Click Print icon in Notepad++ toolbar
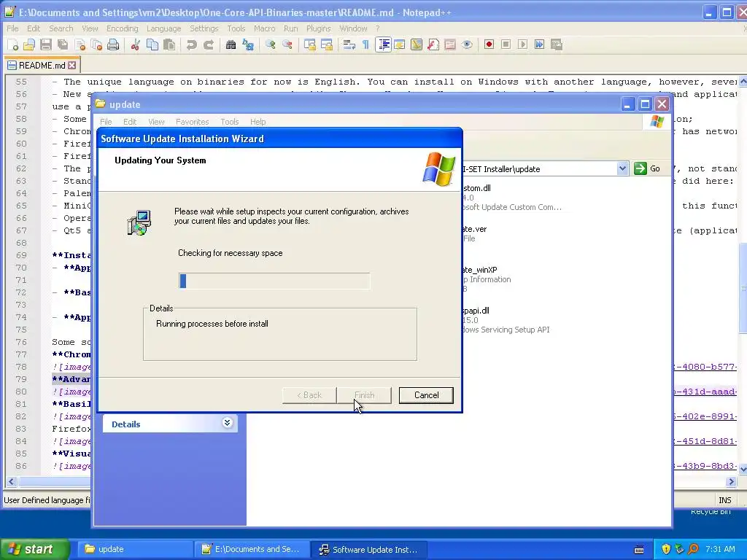Screen dimensions: 747x560 click(x=113, y=44)
